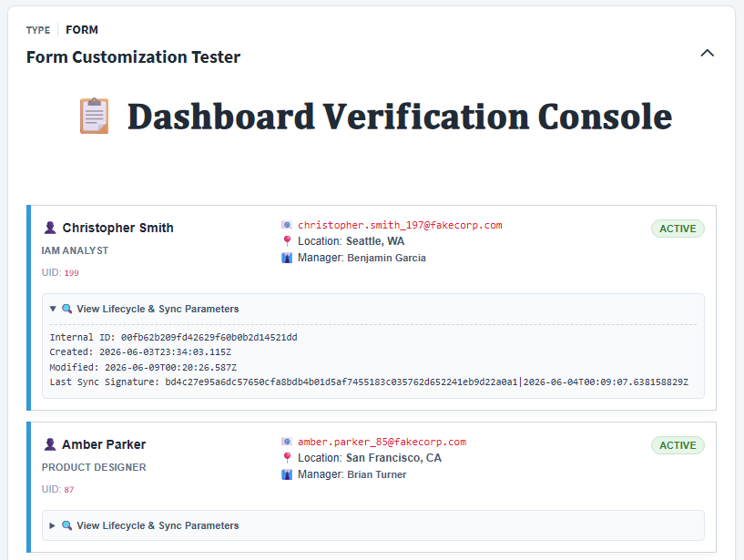Click the user icon next to Amber Parker

(50, 444)
